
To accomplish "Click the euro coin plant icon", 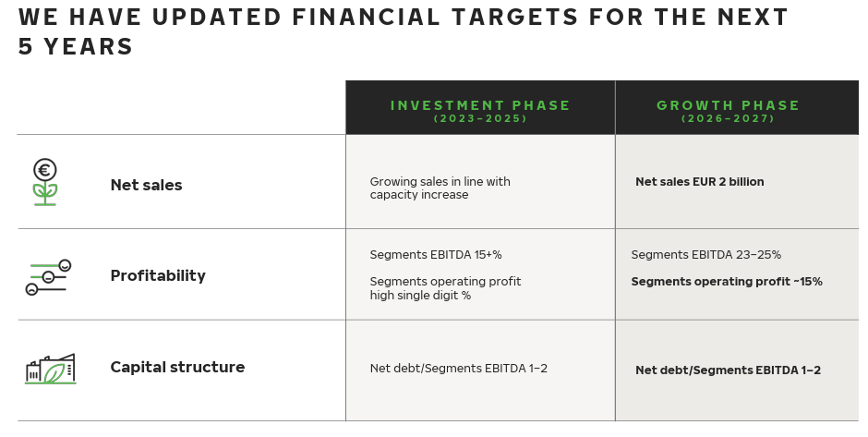I will [45, 182].
